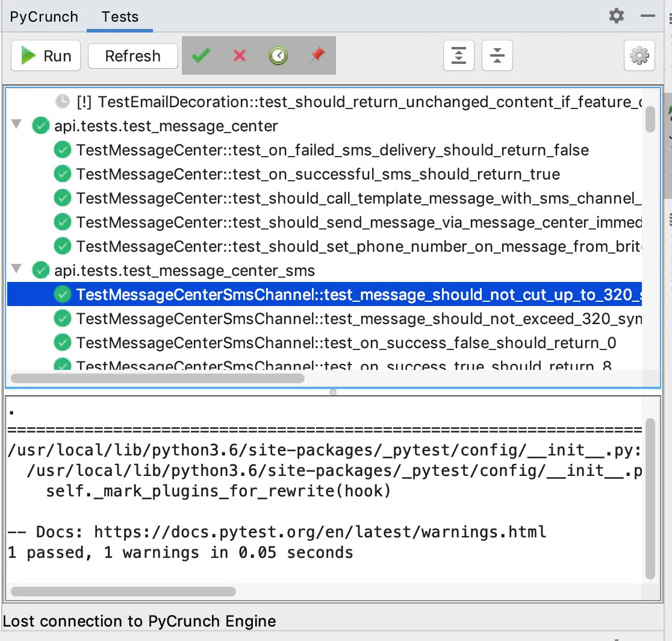Screen dimensions: 672x641
Task: Click the self._mark_plugins_for_rewrite(hook) output line
Action: [218, 491]
